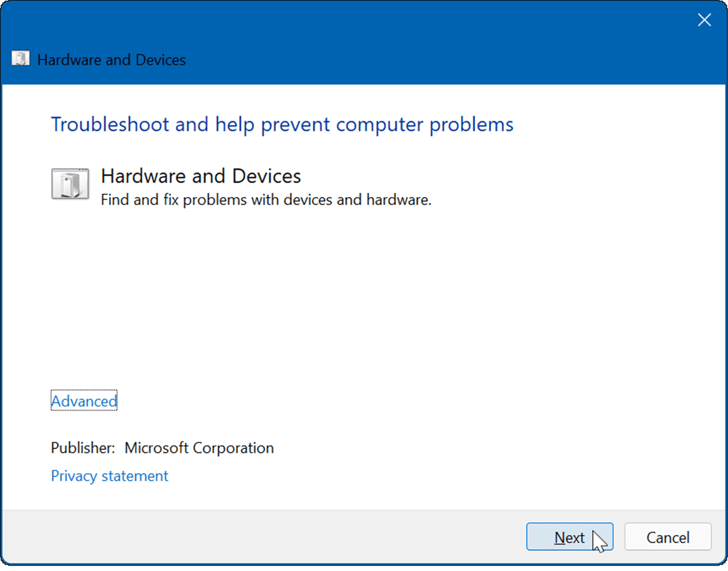Click the 'Find and fix problems' description line
Screen dimensions: 728x571
tap(266, 200)
